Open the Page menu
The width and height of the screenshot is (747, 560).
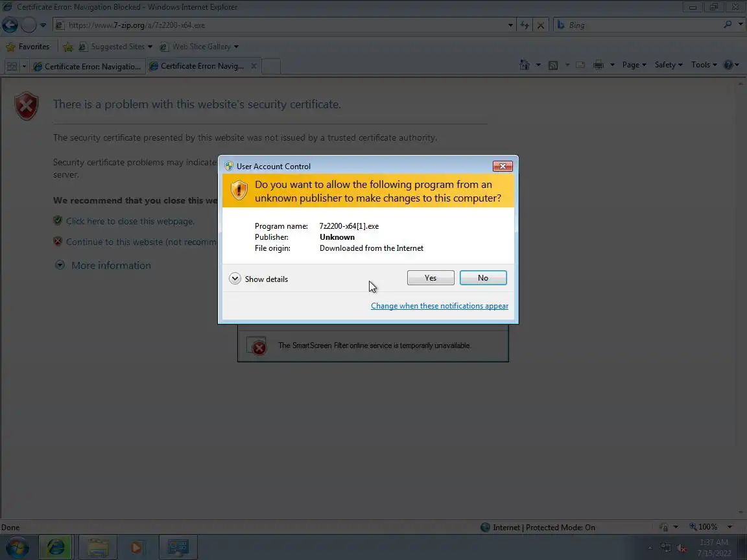[x=634, y=65]
